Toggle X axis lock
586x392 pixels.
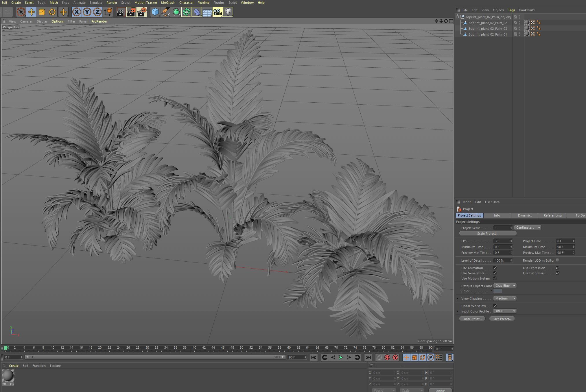[76, 12]
